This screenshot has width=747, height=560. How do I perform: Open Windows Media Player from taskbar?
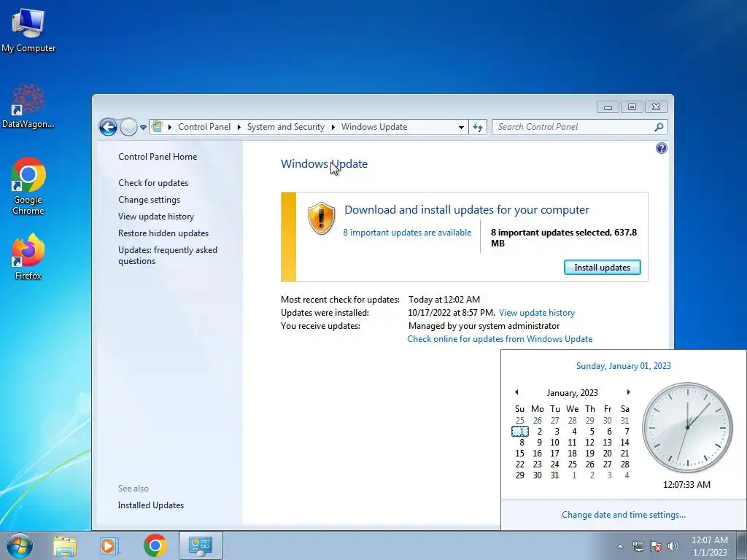109,545
